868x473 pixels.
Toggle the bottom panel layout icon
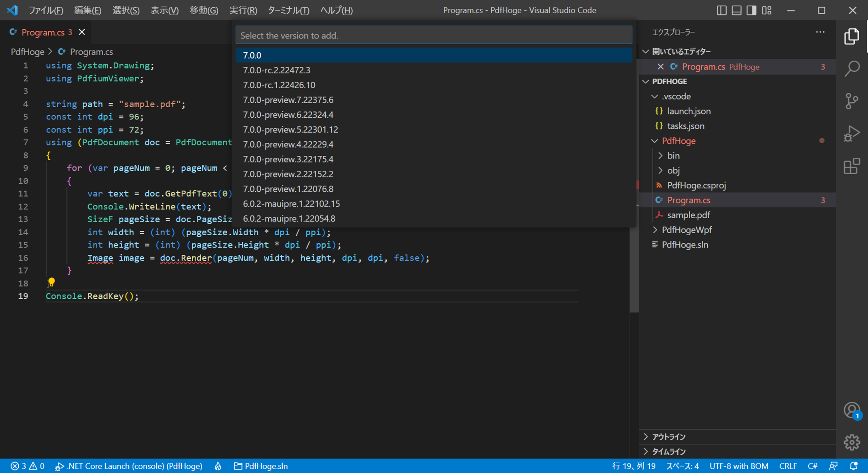pos(736,10)
